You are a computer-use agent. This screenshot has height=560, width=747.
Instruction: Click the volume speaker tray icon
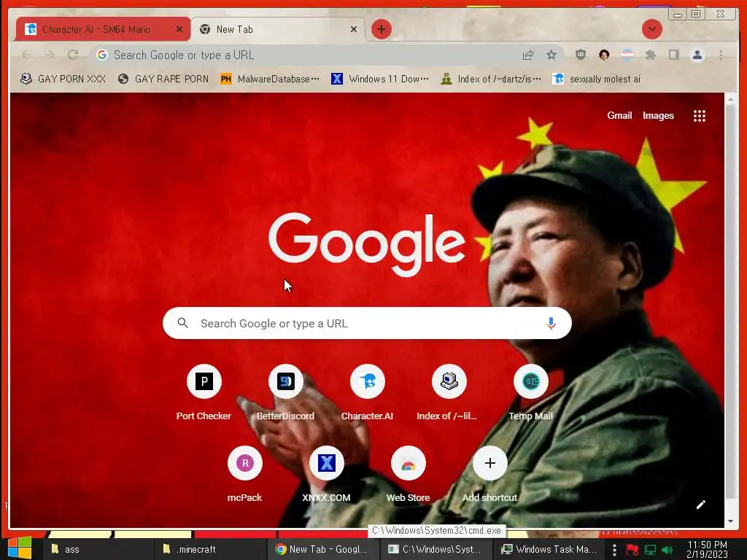[x=667, y=550]
